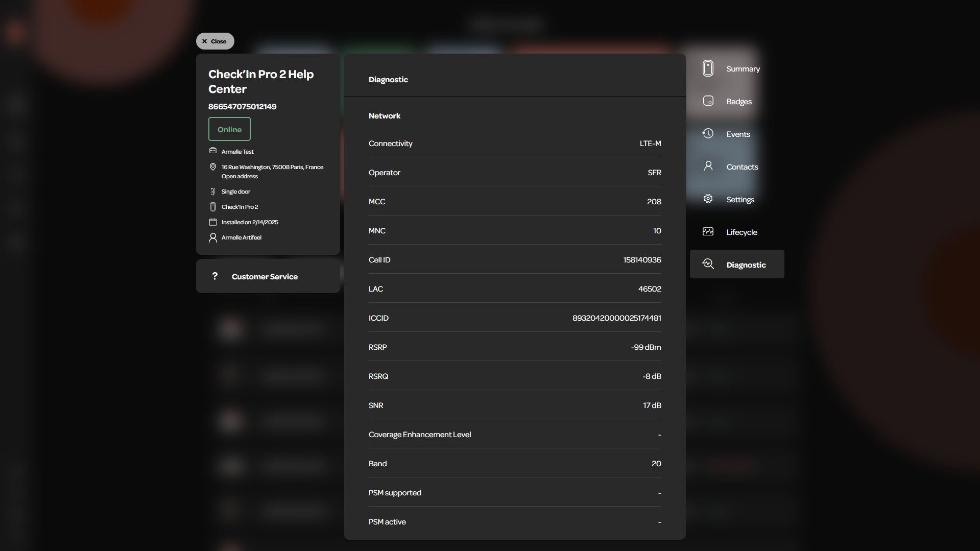Image resolution: width=980 pixels, height=551 pixels.
Task: Switch to the Events tab
Action: point(737,134)
